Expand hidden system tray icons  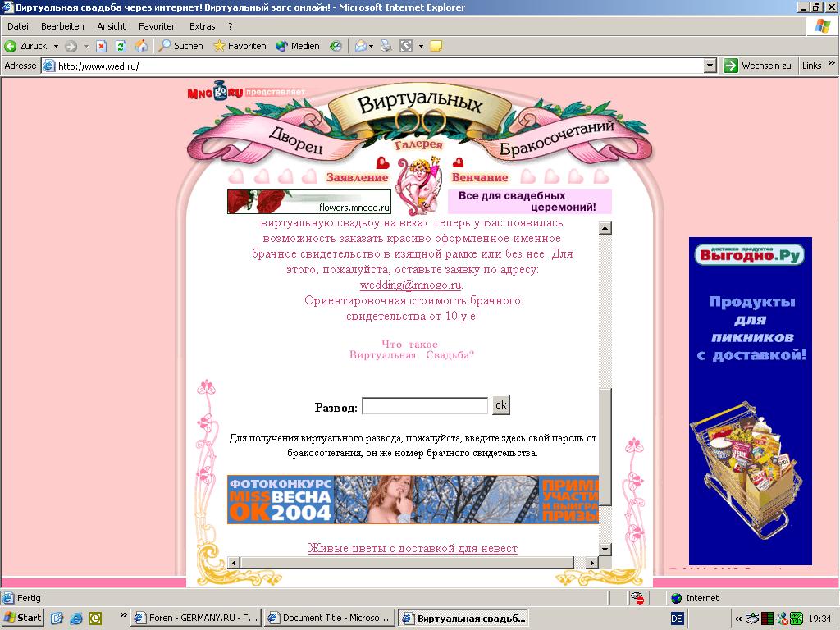[x=738, y=619]
